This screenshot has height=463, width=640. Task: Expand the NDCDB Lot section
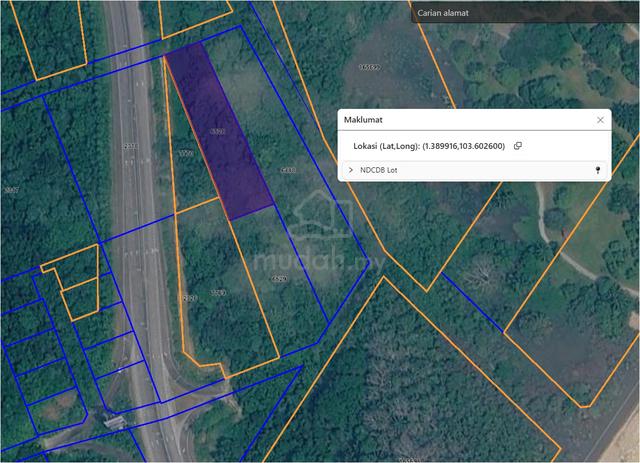[351, 170]
